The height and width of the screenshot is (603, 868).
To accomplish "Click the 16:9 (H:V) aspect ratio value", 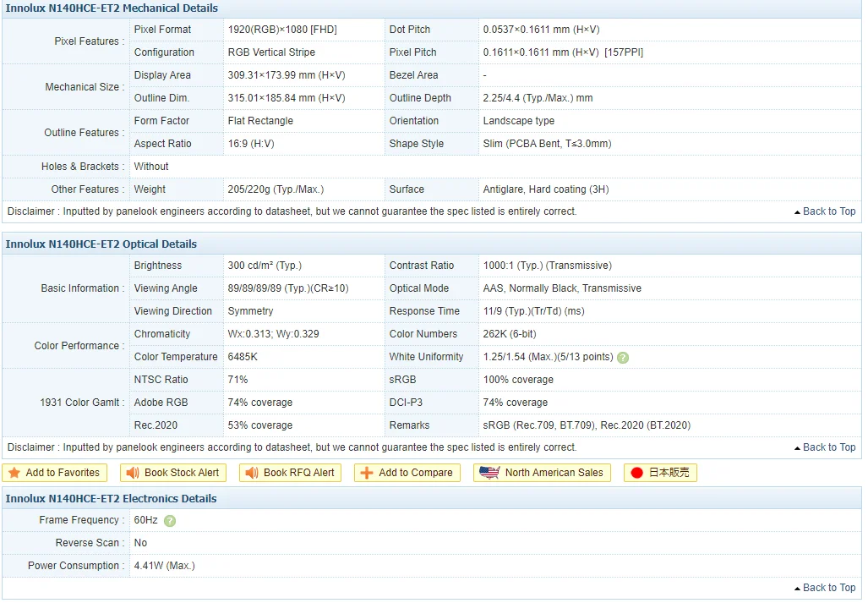I will (x=251, y=144).
